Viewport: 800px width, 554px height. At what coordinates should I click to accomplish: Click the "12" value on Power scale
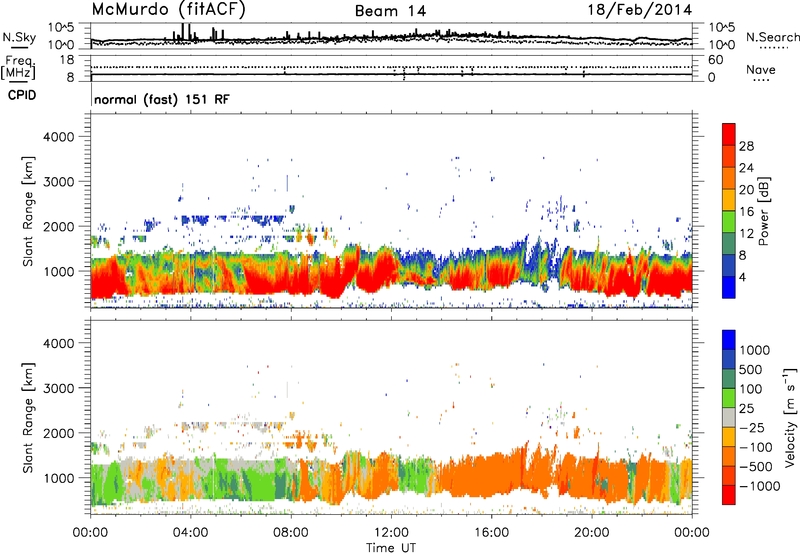746,234
